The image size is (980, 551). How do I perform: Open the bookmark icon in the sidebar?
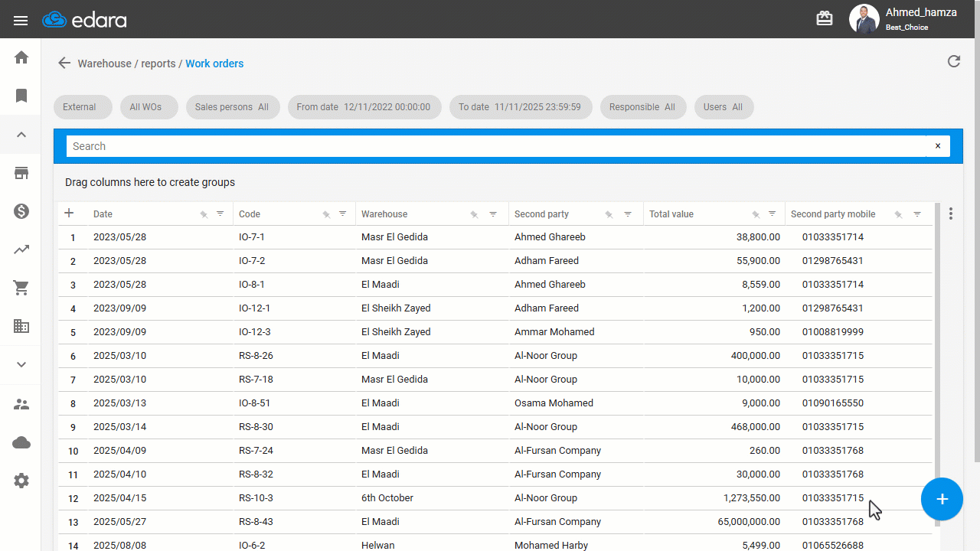point(21,96)
